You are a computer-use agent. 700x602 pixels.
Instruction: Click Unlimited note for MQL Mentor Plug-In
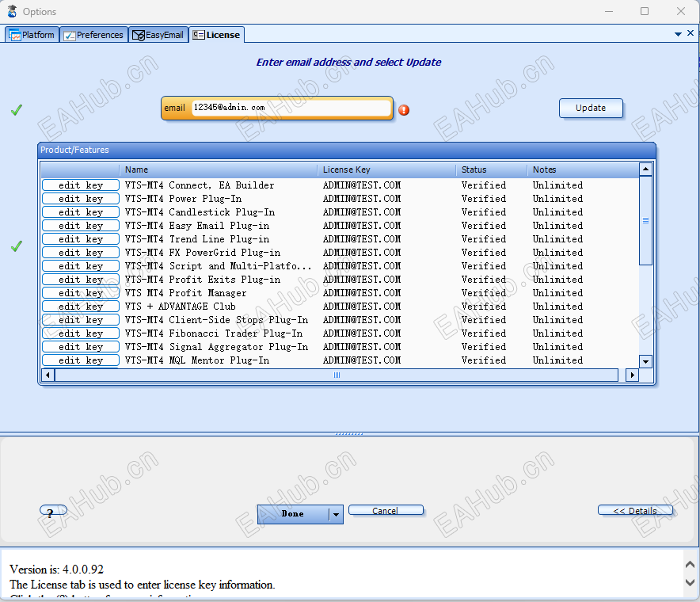[x=558, y=360]
